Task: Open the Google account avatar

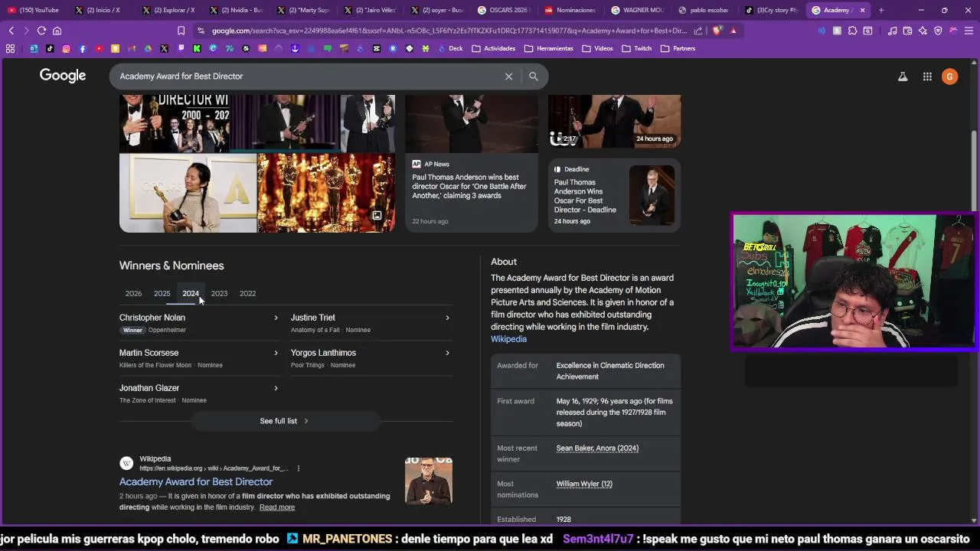Action: coord(950,77)
